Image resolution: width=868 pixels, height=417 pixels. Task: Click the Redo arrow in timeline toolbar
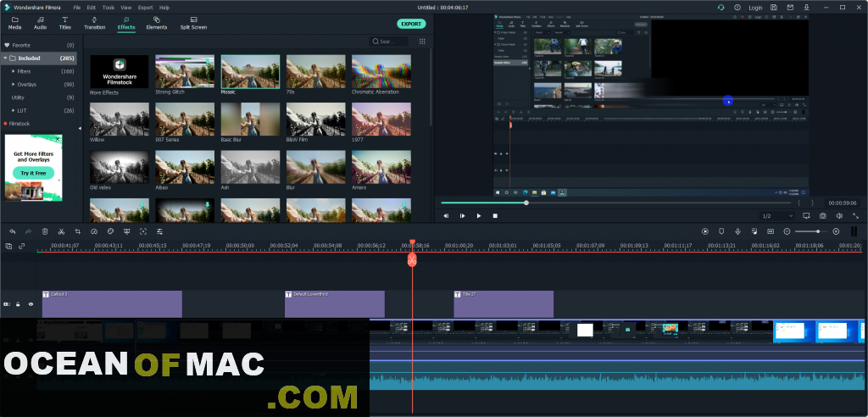[28, 231]
